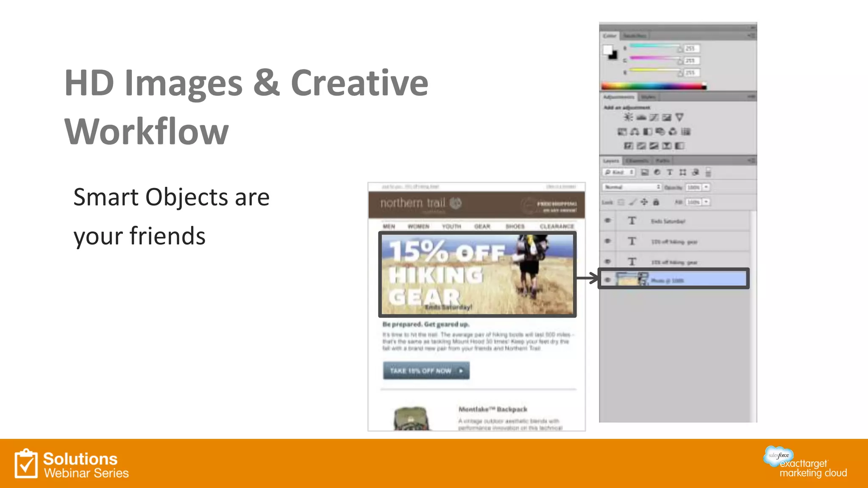Toggle Lock all padlock icon

656,202
